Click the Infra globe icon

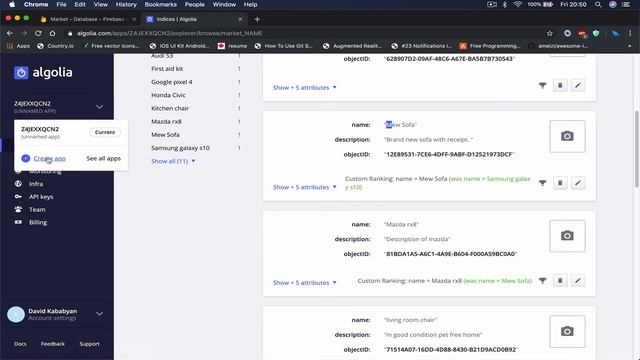[18, 184]
